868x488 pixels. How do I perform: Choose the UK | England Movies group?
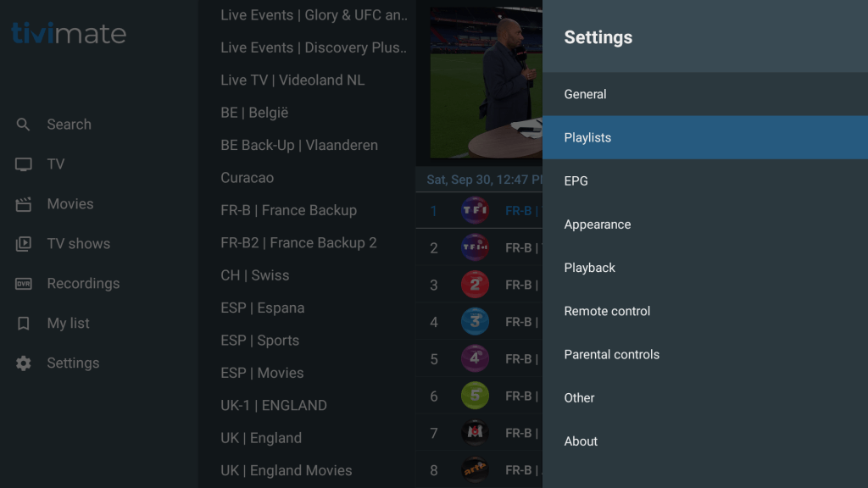pos(286,470)
